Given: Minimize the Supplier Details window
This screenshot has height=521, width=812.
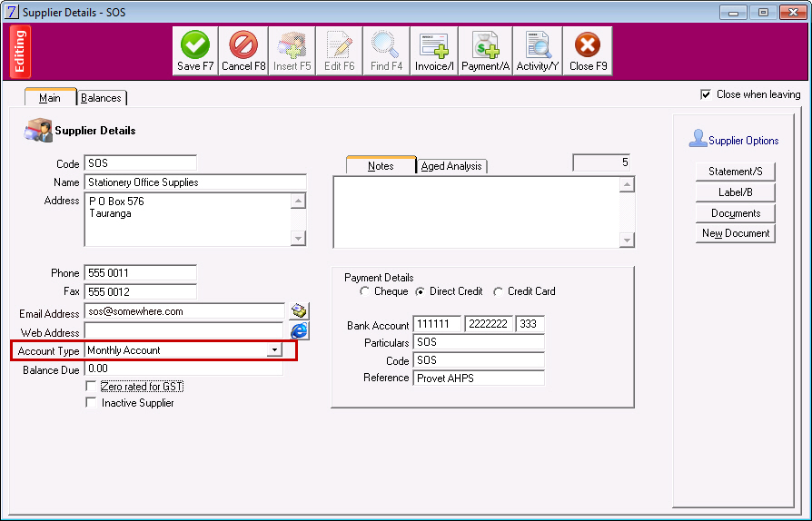Looking at the screenshot, I should 733,12.
